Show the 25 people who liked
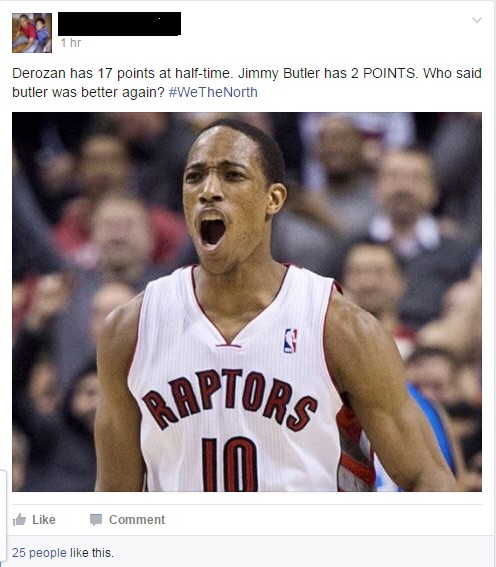This screenshot has width=496, height=567. point(39,553)
